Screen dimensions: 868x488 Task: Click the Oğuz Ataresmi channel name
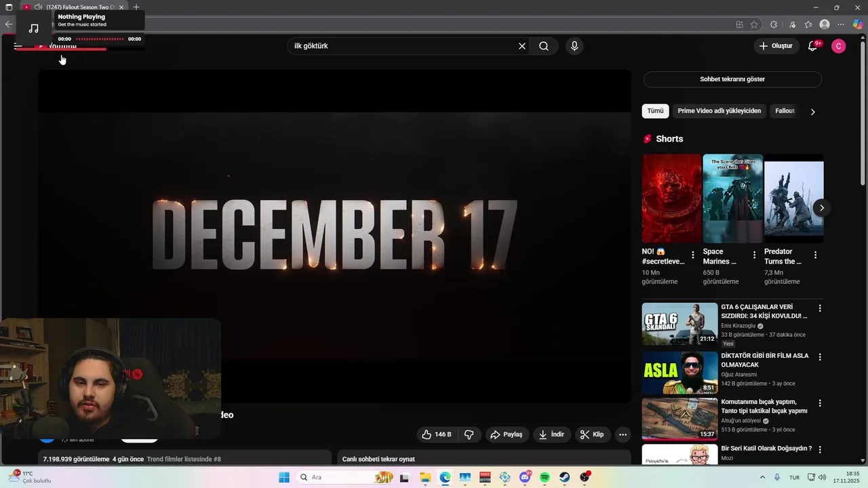pyautogui.click(x=738, y=375)
